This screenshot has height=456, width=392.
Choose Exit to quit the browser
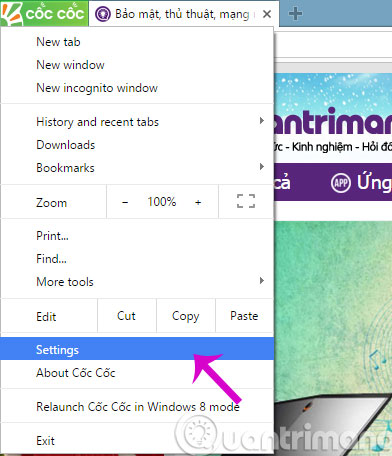click(137, 441)
